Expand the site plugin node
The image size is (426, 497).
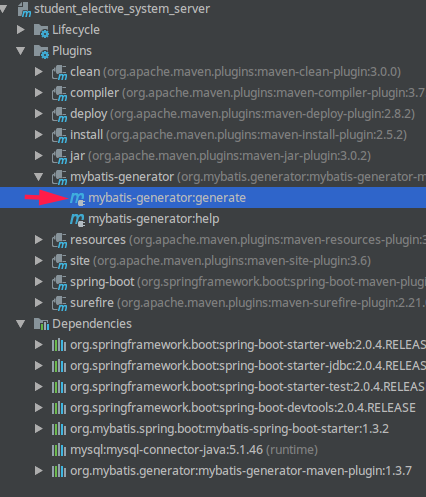[x=39, y=261]
